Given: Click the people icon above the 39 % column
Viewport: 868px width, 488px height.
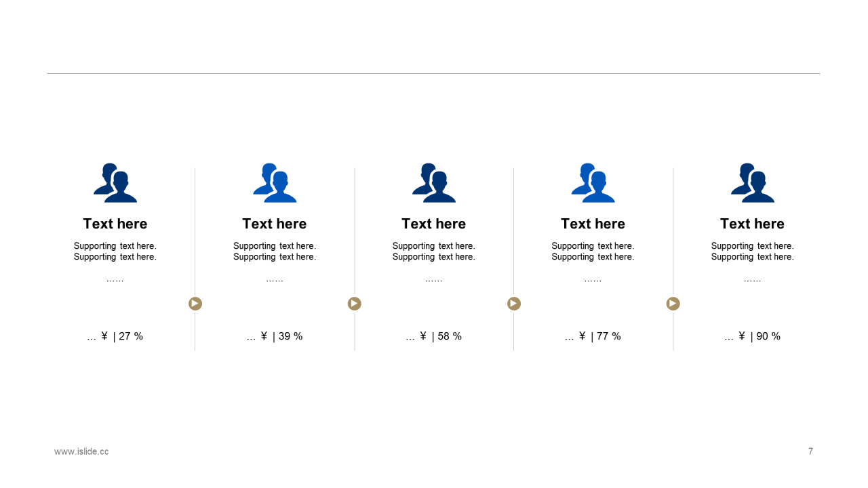Looking at the screenshot, I should point(275,183).
